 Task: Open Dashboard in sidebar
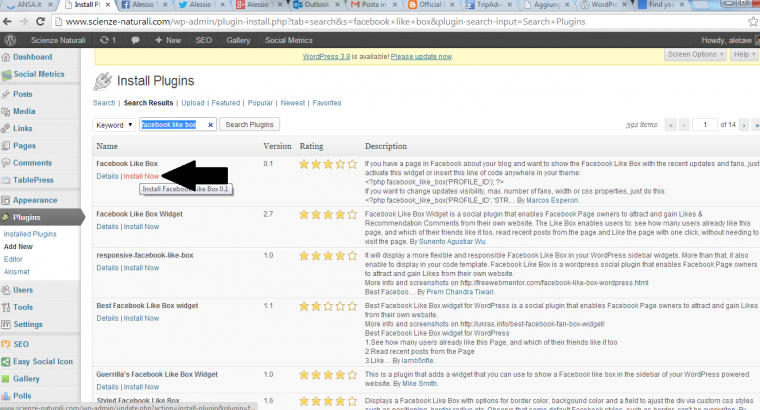(x=32, y=57)
